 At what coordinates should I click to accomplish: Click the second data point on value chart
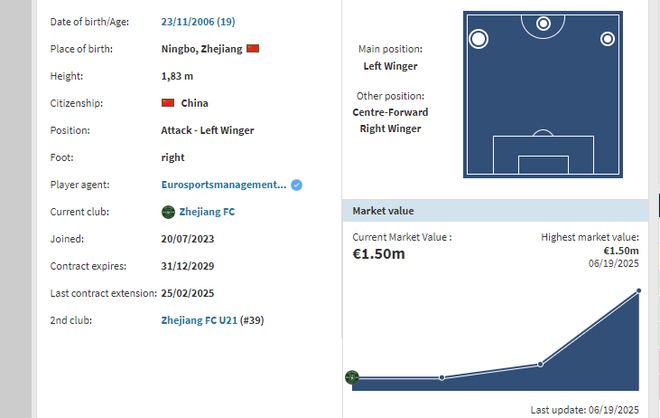442,377
